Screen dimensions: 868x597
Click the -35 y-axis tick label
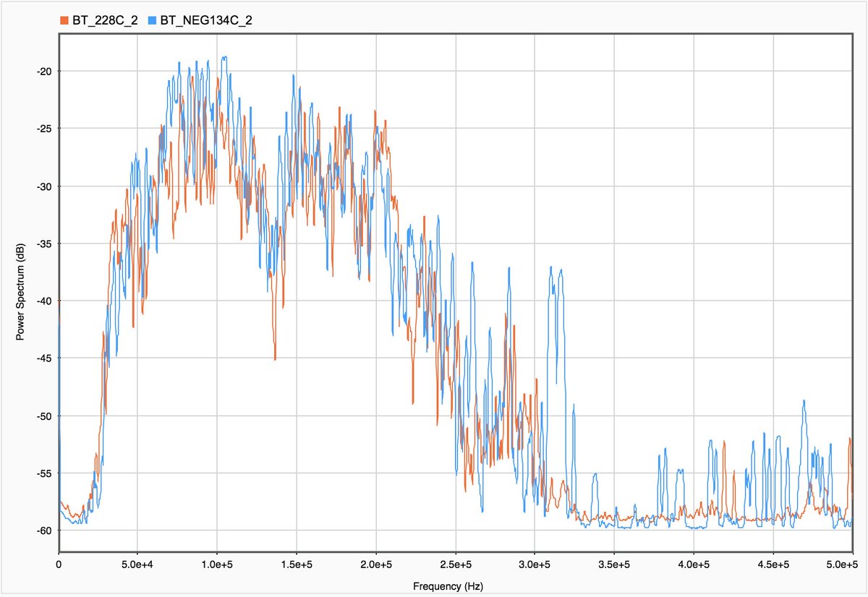click(x=44, y=244)
